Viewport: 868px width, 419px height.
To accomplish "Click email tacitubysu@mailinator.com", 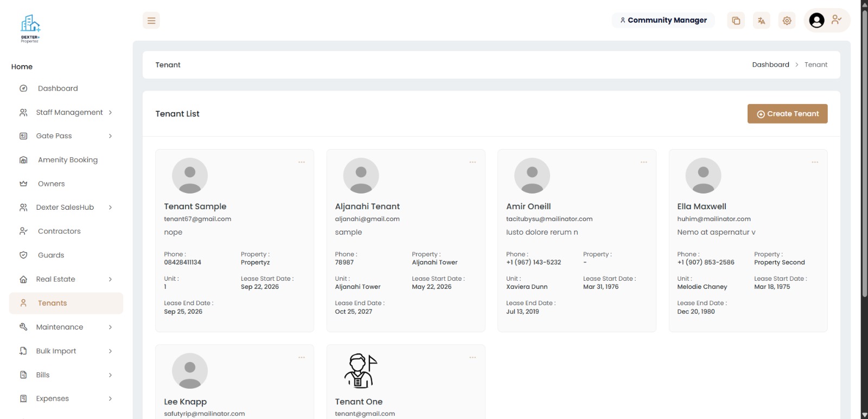I will click(549, 219).
